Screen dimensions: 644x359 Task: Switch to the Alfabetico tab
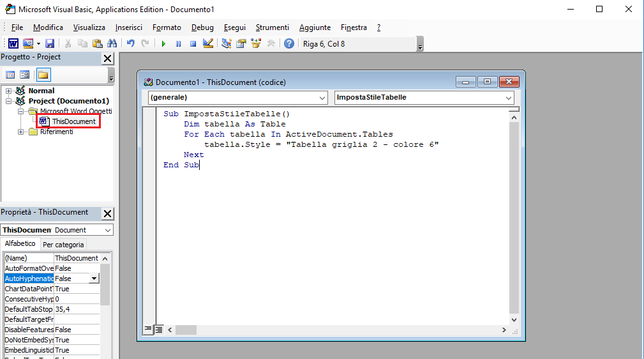[20, 243]
